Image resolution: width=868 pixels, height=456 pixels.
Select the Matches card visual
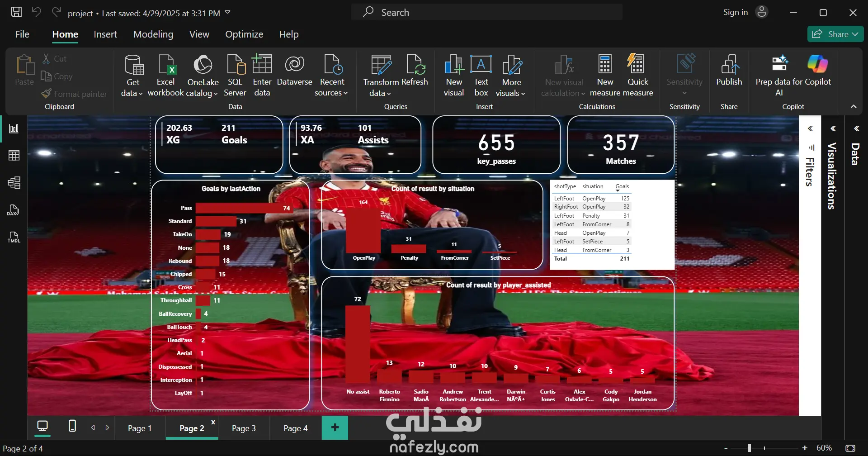coord(621,145)
